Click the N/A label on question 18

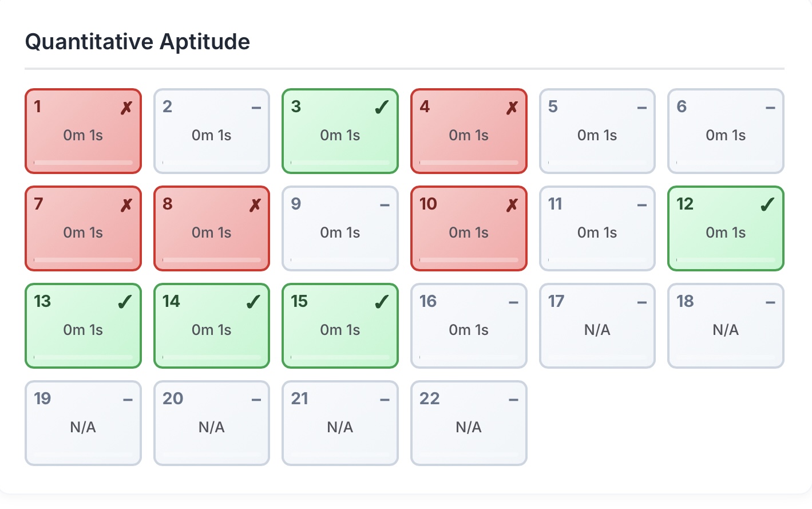[726, 330]
